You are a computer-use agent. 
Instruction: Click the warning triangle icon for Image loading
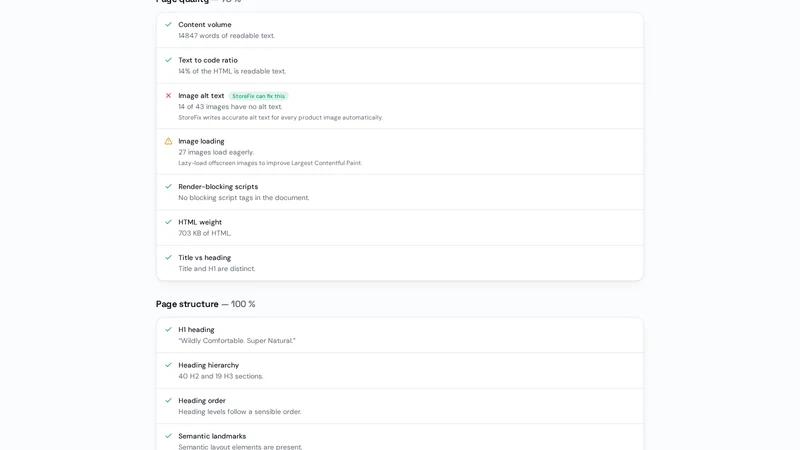168,141
